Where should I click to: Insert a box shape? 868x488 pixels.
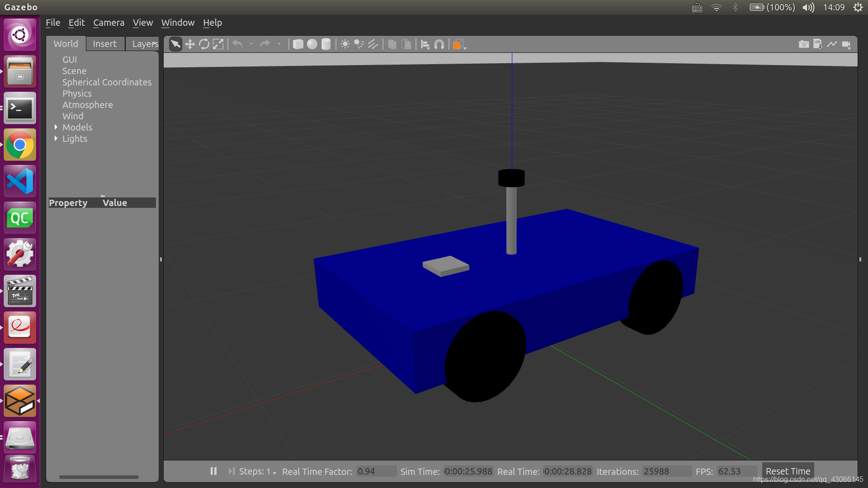[298, 44]
